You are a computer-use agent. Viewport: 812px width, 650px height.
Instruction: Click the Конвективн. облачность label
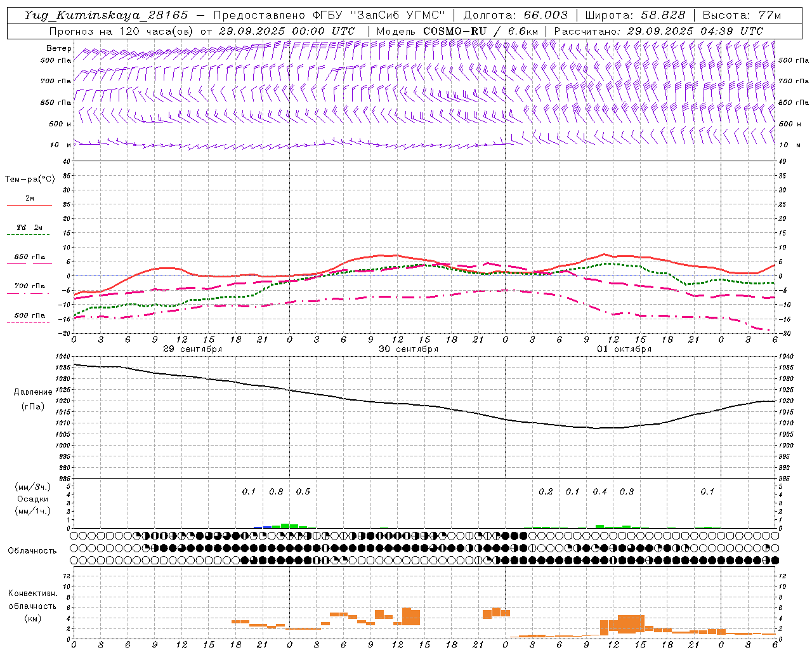(32, 600)
